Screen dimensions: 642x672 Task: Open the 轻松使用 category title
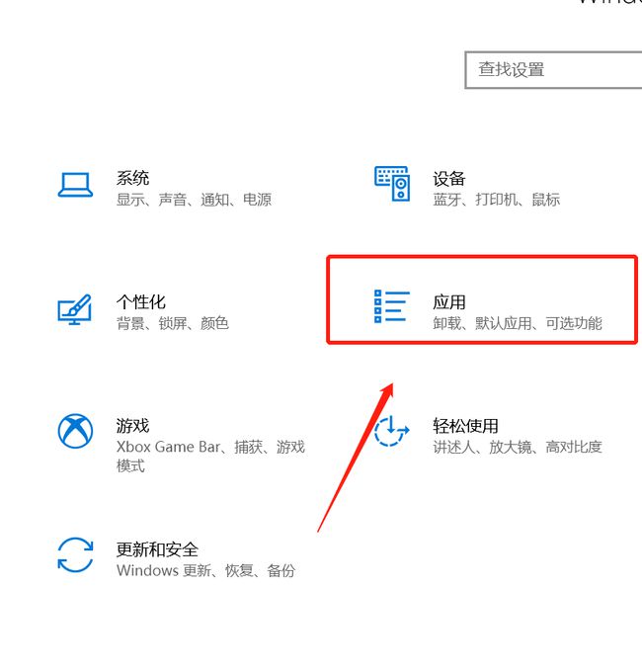coord(465,425)
